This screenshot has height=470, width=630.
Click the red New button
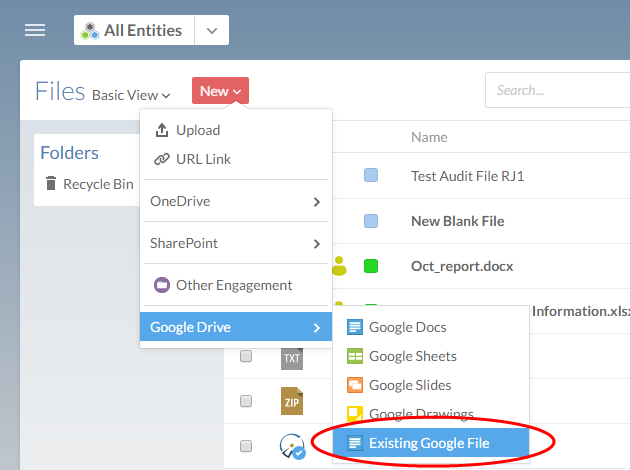[x=220, y=91]
